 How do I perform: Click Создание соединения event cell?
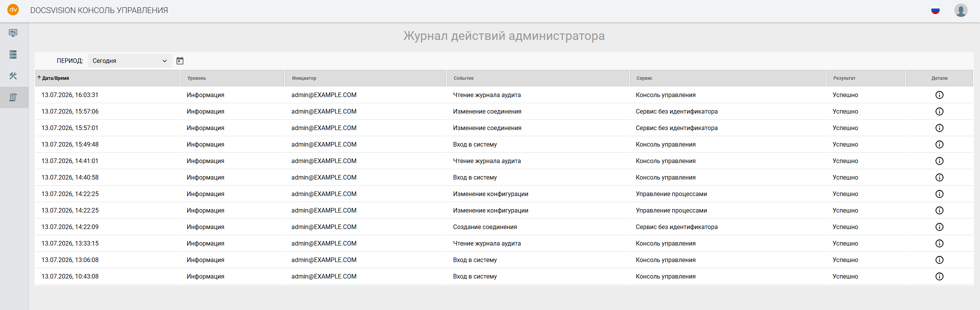(x=485, y=227)
